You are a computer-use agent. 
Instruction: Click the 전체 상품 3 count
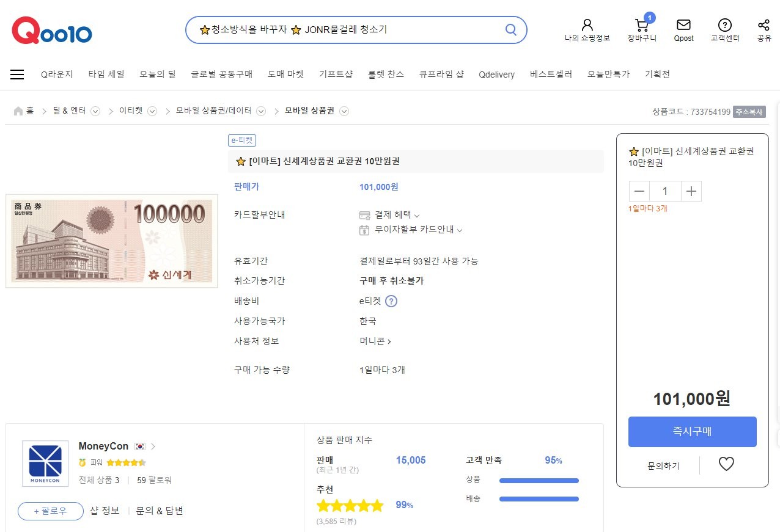pos(99,480)
